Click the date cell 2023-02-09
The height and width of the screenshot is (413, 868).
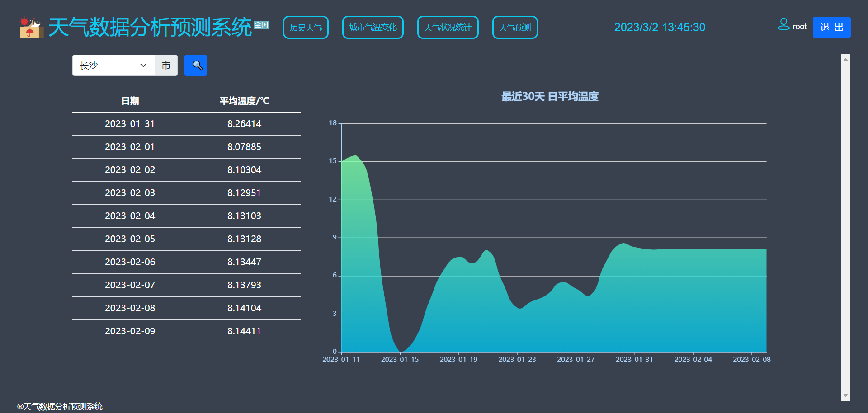(x=130, y=331)
